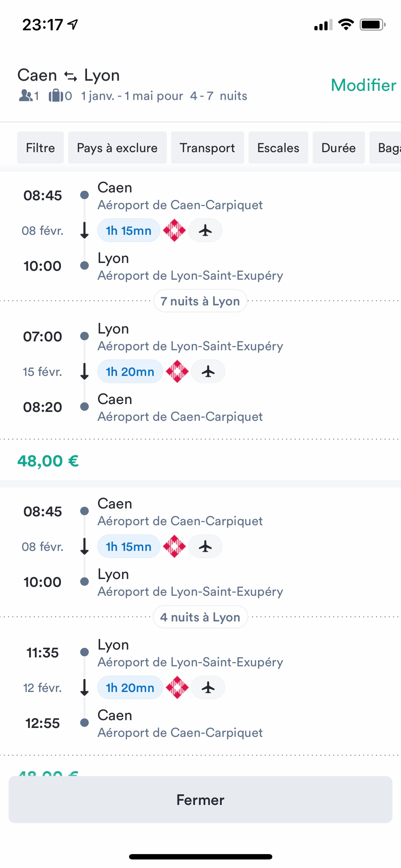Tap Modifier to edit the search

(363, 86)
